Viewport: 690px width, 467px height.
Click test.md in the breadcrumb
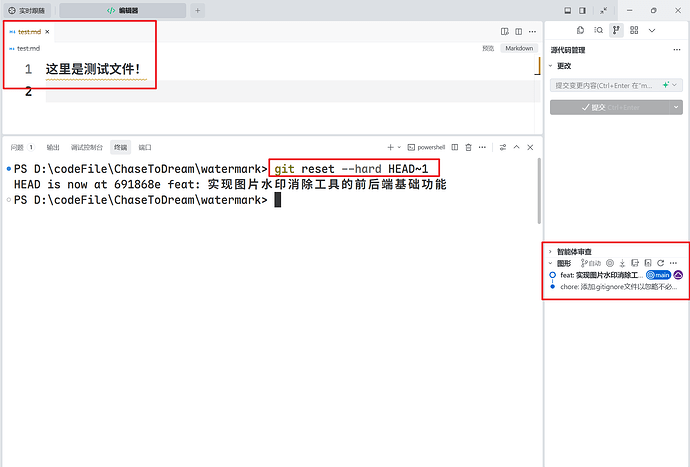pyautogui.click(x=28, y=48)
